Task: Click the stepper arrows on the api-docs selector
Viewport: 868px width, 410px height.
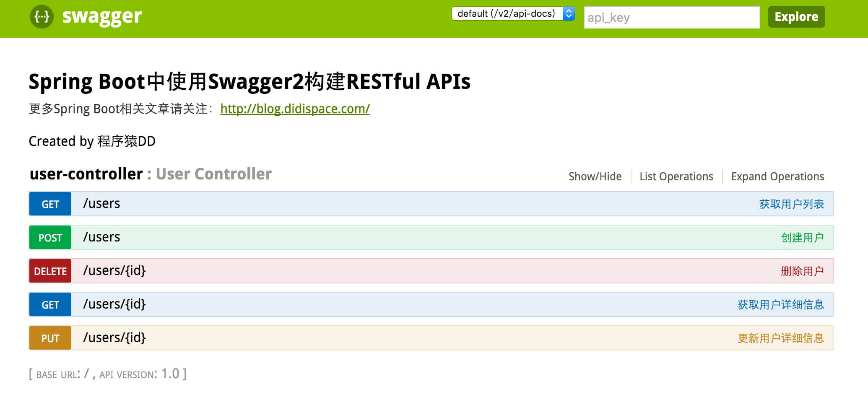Action: pos(568,13)
